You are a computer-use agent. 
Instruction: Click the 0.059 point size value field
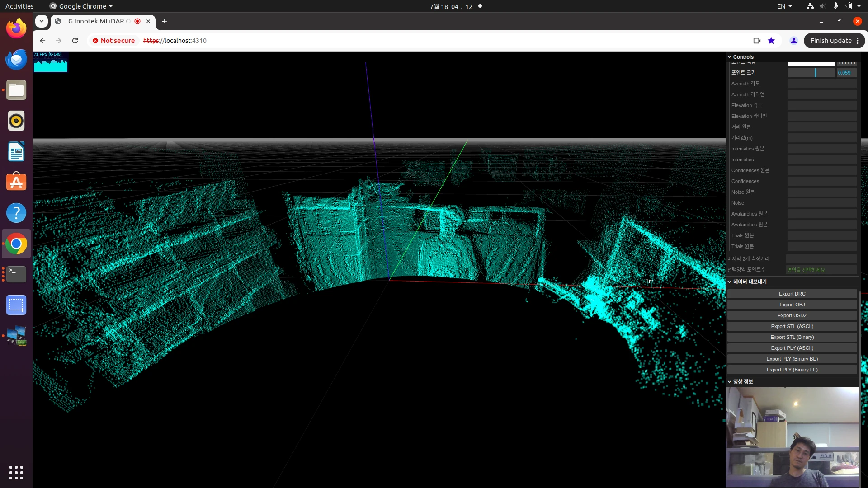coord(846,73)
